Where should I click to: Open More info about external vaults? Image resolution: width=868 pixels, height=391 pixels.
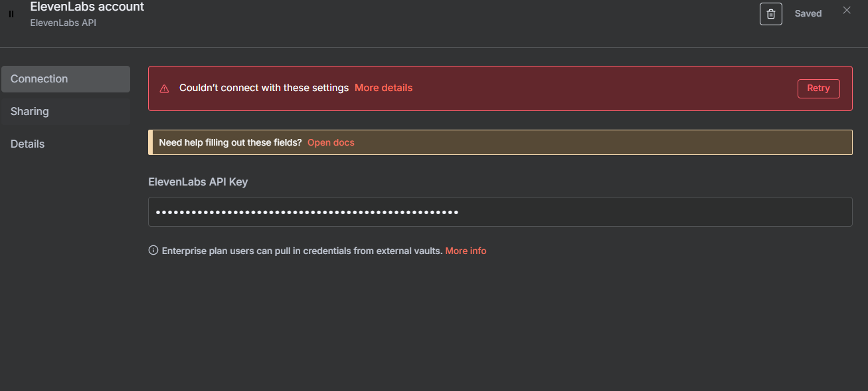point(466,251)
